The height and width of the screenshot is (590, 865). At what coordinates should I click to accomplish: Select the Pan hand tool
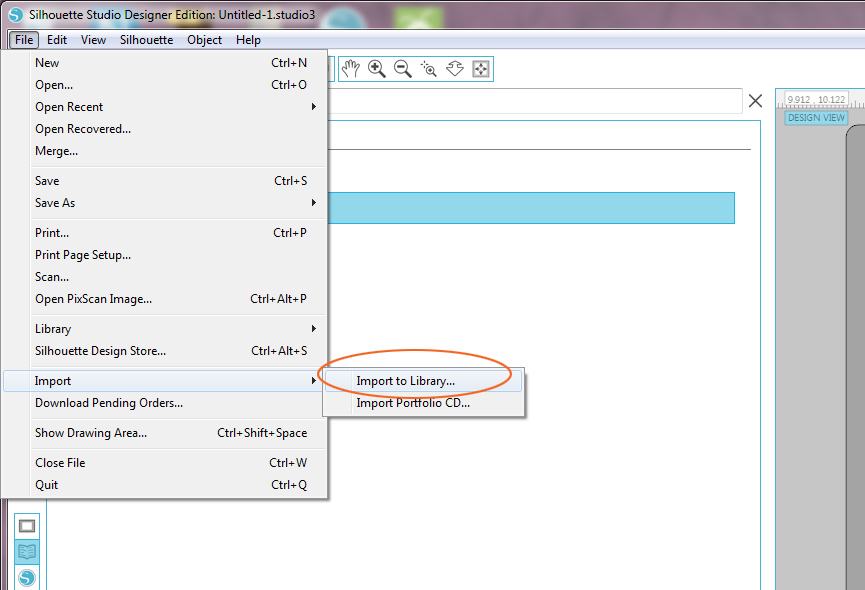coord(350,68)
